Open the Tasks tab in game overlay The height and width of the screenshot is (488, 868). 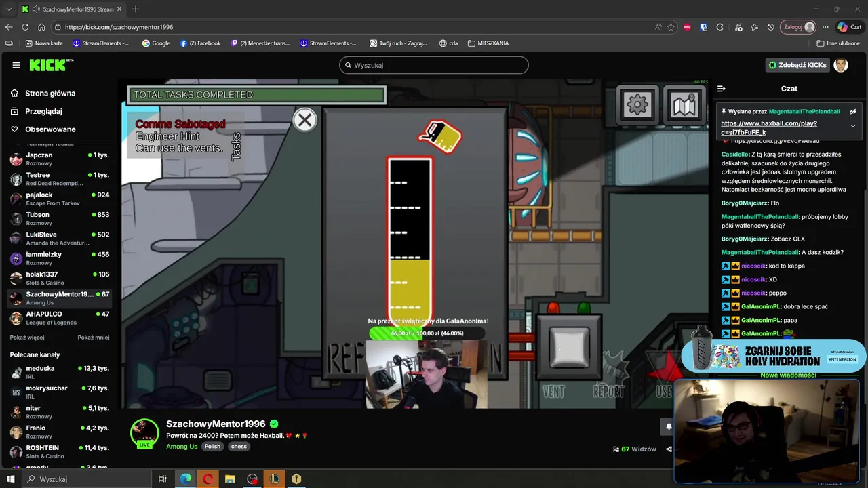point(236,146)
